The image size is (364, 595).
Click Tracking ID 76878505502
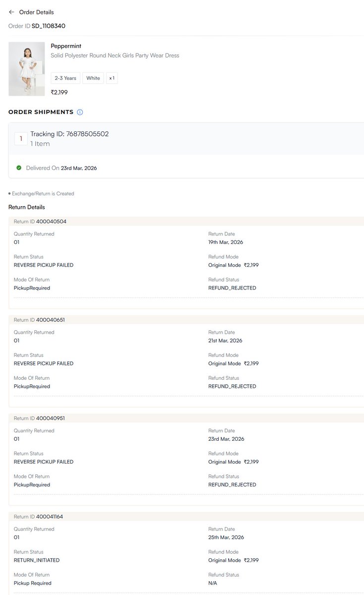tap(69, 134)
